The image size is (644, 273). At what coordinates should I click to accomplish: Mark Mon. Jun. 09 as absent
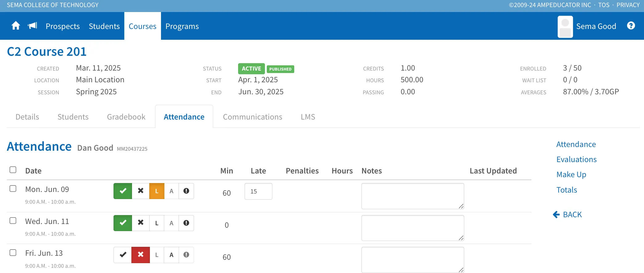point(141,191)
